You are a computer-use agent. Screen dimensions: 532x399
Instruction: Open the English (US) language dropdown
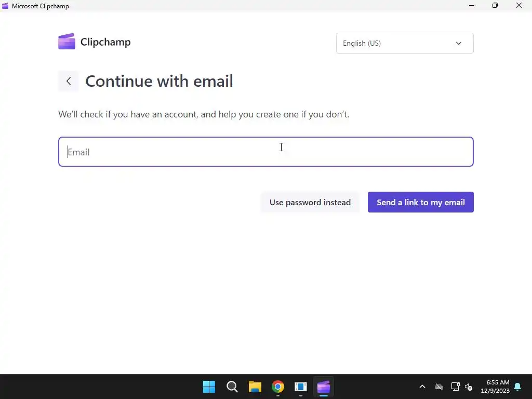click(405, 43)
